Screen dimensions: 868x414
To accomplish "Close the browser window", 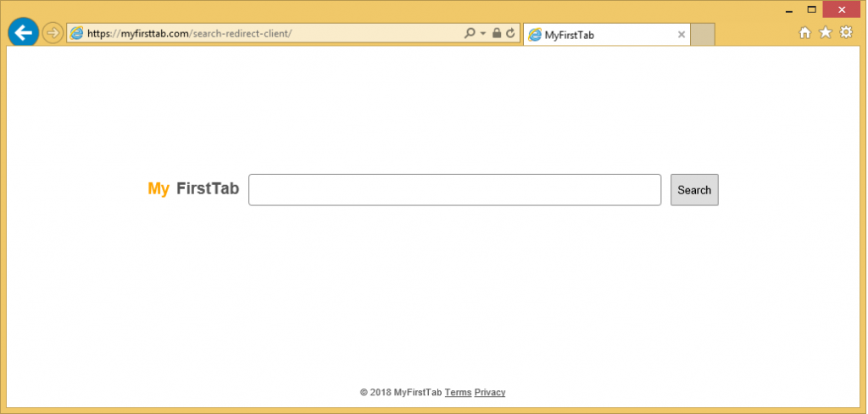I will 842,9.
